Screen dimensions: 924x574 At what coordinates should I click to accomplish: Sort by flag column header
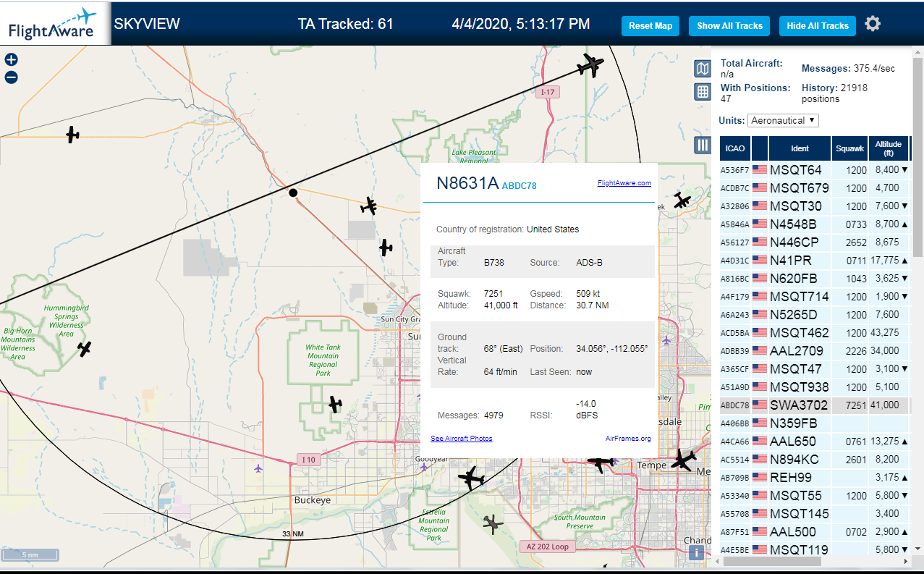coord(760,148)
